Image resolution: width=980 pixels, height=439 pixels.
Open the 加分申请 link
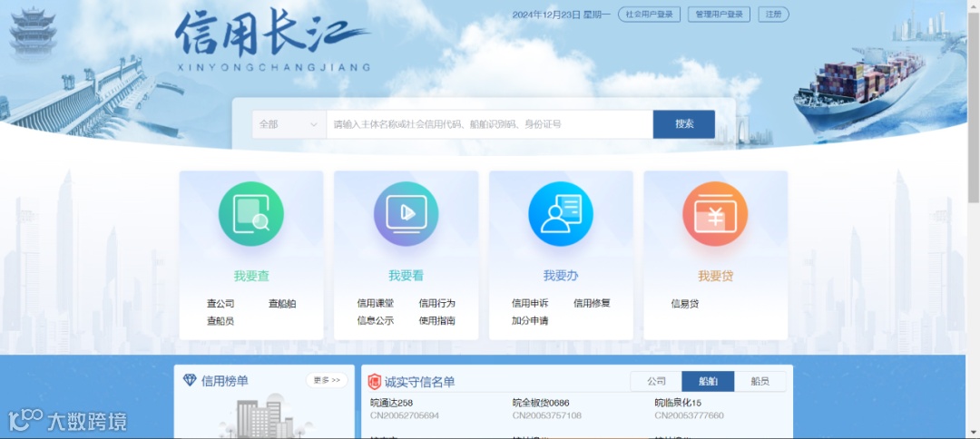530,321
